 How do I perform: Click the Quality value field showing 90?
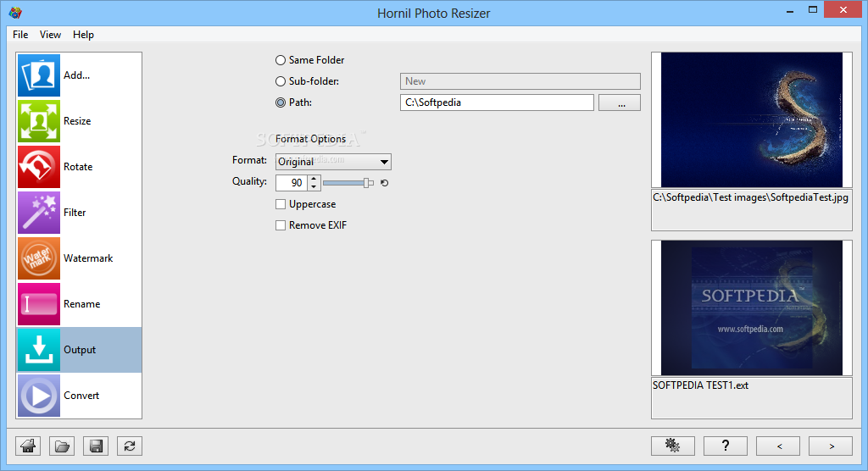point(292,183)
